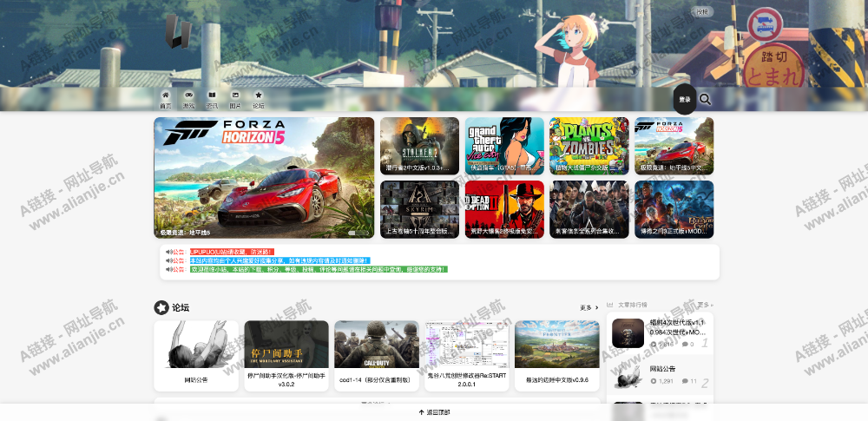Open the green welcome announcement line
The image size is (868, 421).
pyautogui.click(x=319, y=269)
